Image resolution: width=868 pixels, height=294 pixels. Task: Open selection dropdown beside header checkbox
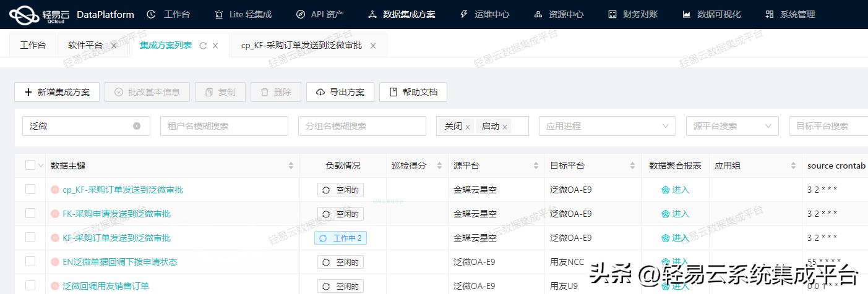pyautogui.click(x=41, y=166)
